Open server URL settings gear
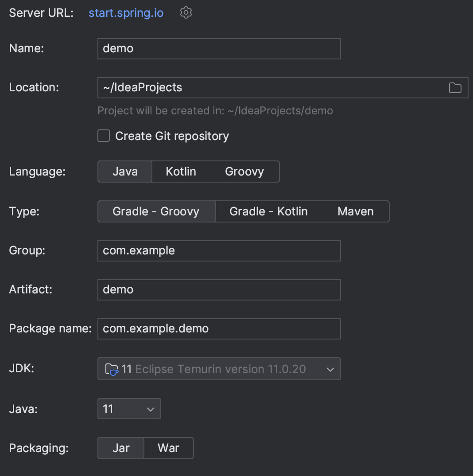Viewport: 473px width, 476px height. [x=186, y=13]
